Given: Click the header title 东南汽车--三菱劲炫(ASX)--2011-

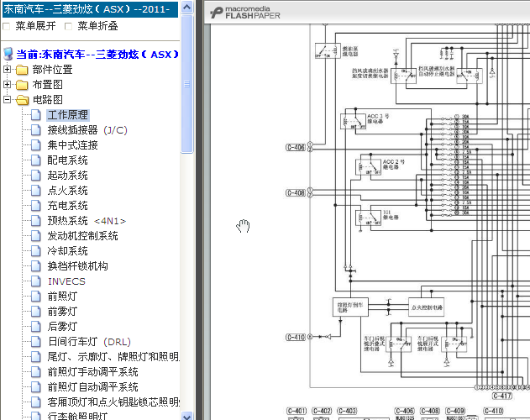Looking at the screenshot, I should point(90,9).
